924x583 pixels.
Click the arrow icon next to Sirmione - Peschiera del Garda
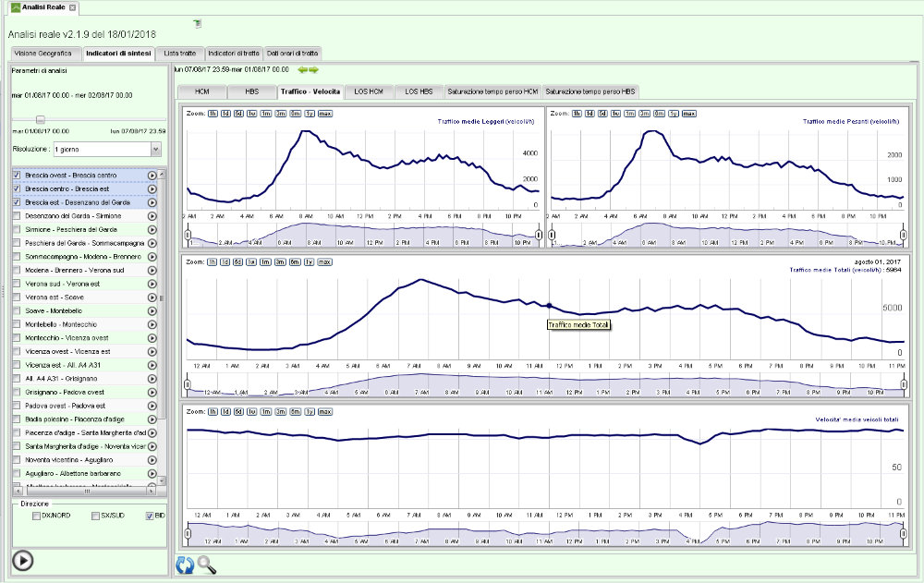(x=152, y=229)
